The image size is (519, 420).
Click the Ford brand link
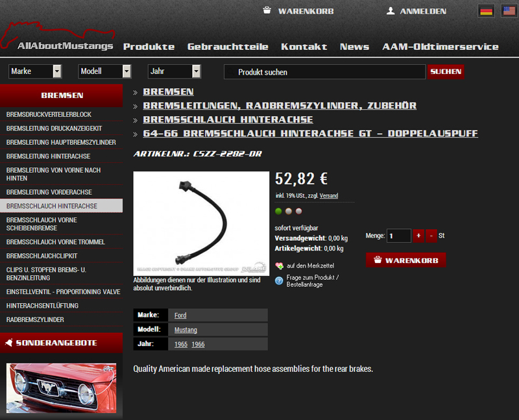click(x=180, y=315)
